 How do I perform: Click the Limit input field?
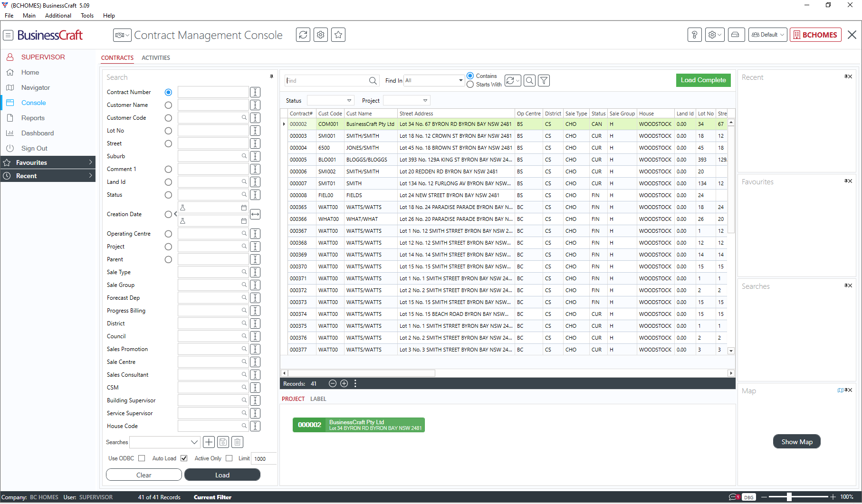264,458
